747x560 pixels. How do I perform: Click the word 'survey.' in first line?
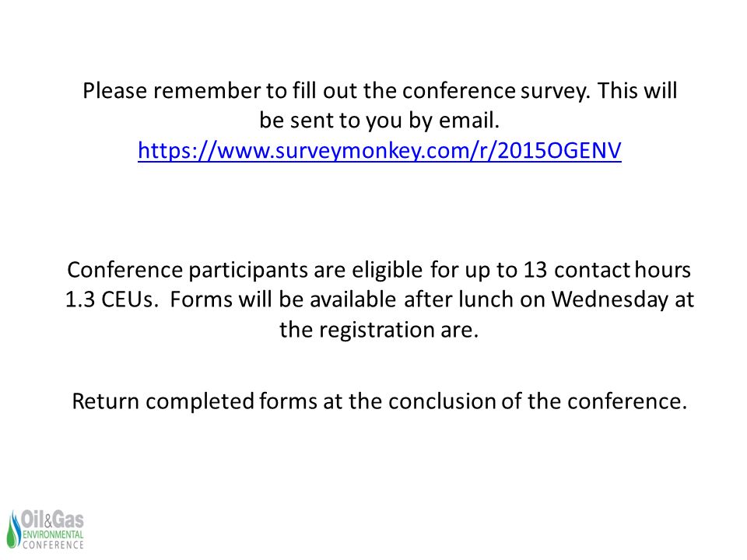(556, 90)
